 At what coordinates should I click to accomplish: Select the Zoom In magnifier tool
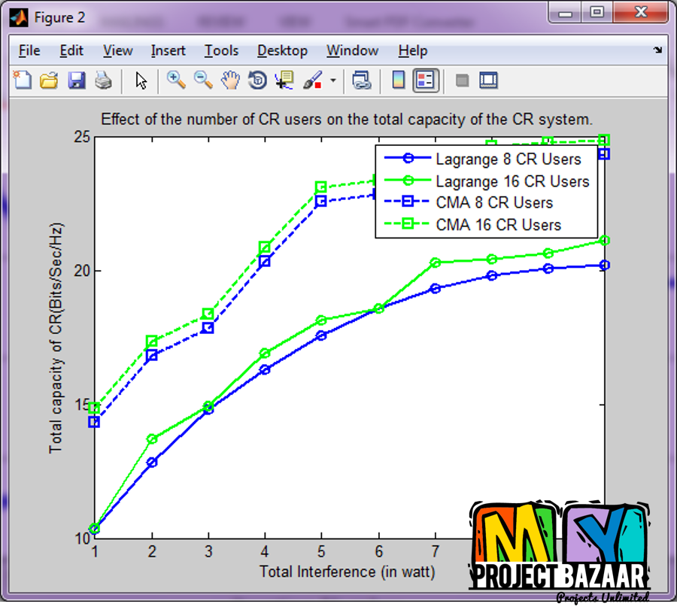[176, 80]
